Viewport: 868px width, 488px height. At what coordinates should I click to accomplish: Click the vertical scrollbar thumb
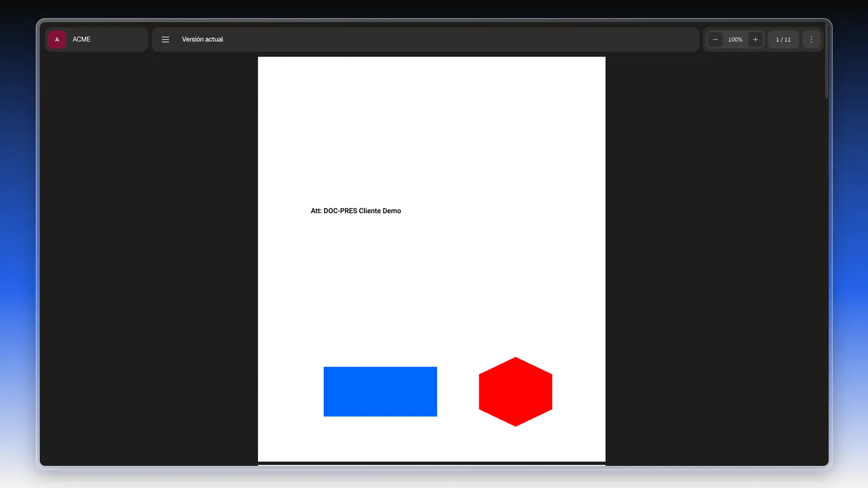[x=826, y=61]
